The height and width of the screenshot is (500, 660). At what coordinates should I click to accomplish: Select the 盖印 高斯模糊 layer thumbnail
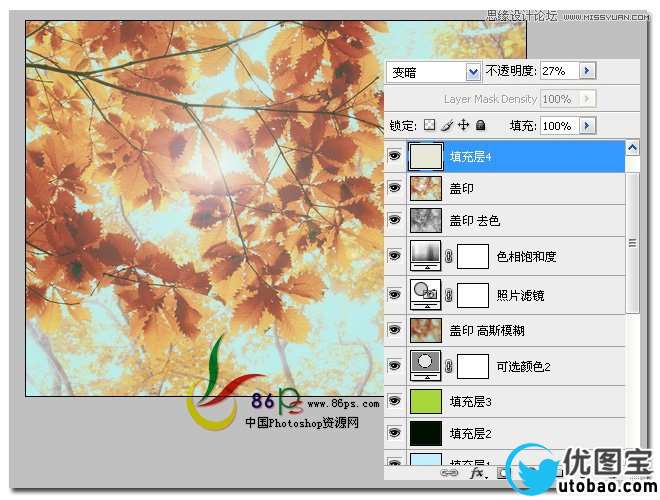point(426,330)
